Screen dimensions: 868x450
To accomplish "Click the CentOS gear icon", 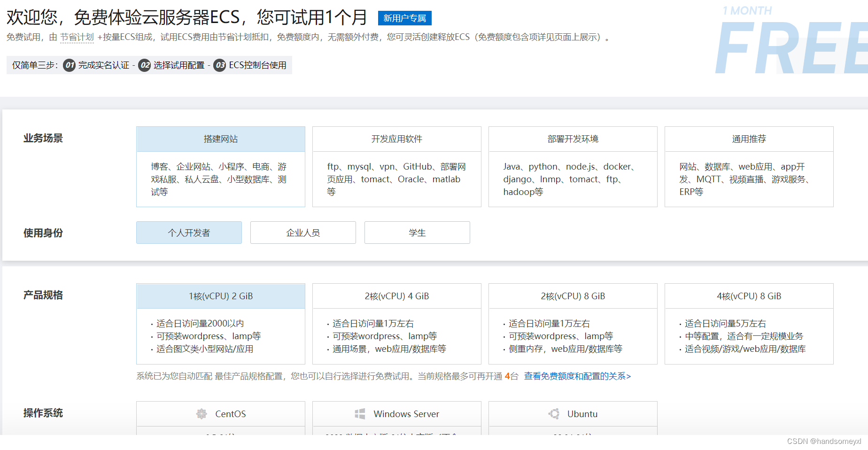I will click(202, 414).
